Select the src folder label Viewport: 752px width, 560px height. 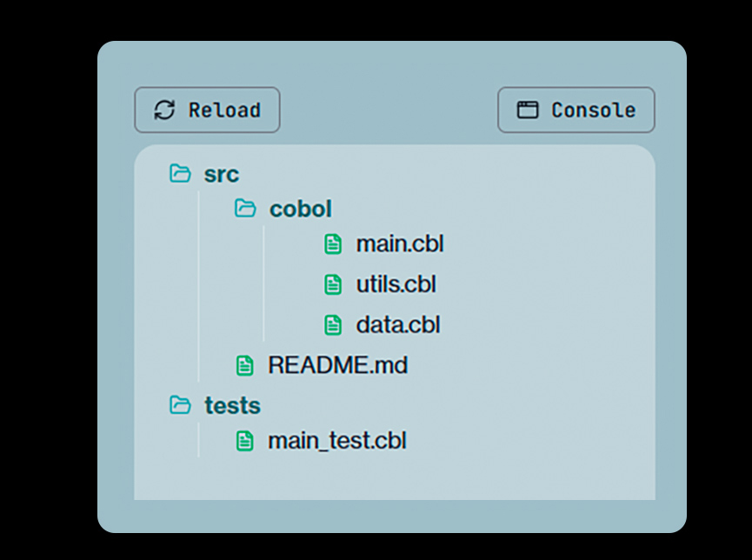(x=222, y=174)
